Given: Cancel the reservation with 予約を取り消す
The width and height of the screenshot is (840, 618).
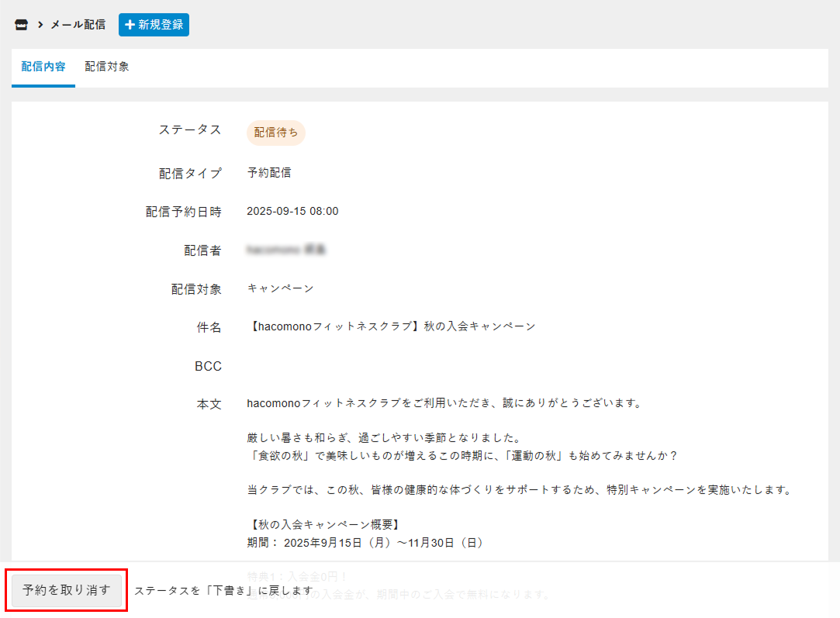Looking at the screenshot, I should click(67, 590).
